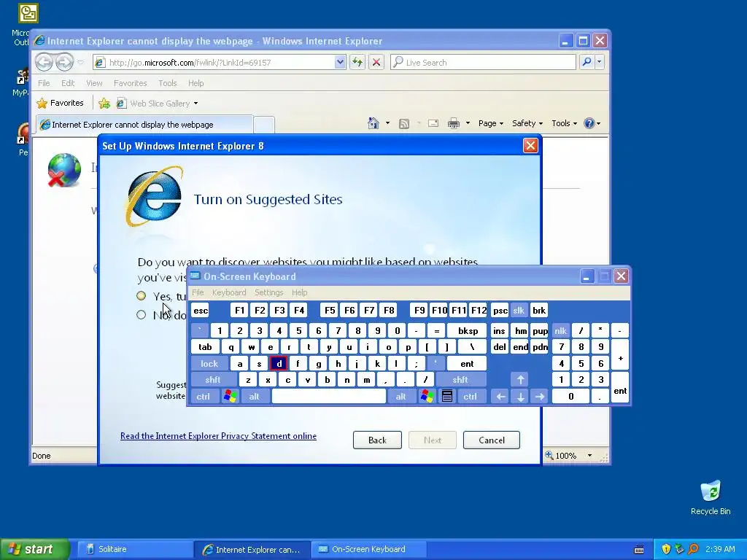This screenshot has width=747, height=560.
Task: Open the Internet Explorer Privacy Statement link
Action: (x=218, y=436)
